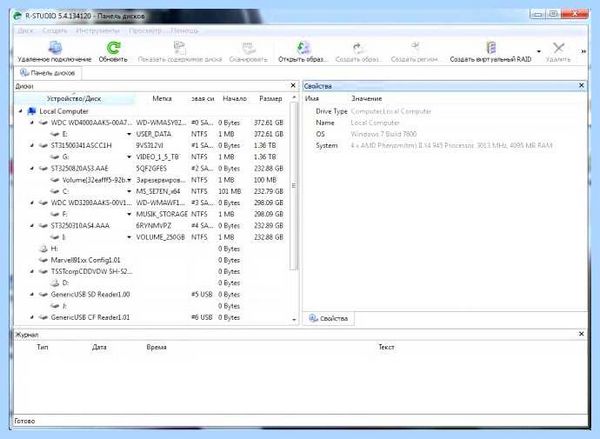Open the Диск menu
Image resolution: width=600 pixels, height=439 pixels.
pos(25,31)
